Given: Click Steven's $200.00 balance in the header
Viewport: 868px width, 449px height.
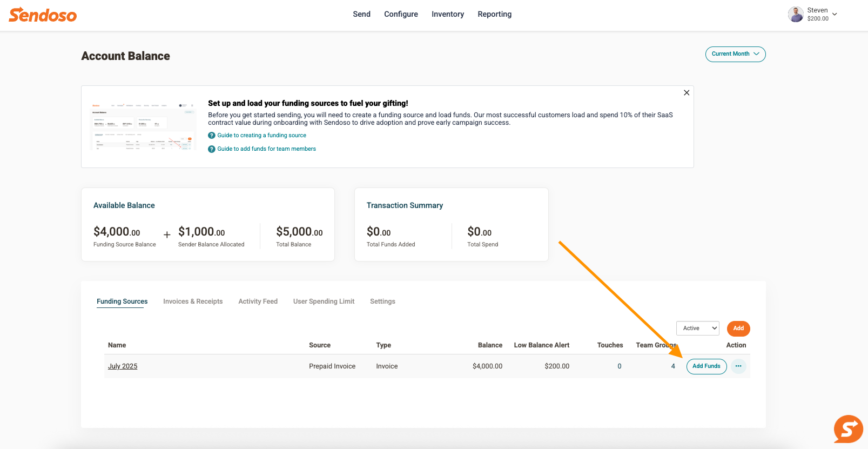Looking at the screenshot, I should (x=818, y=18).
